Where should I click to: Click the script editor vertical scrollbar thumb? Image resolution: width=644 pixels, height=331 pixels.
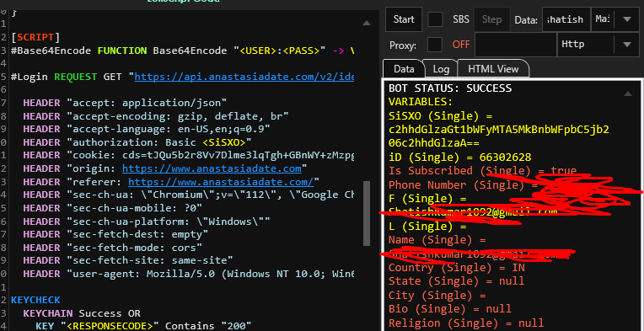tap(367, 213)
